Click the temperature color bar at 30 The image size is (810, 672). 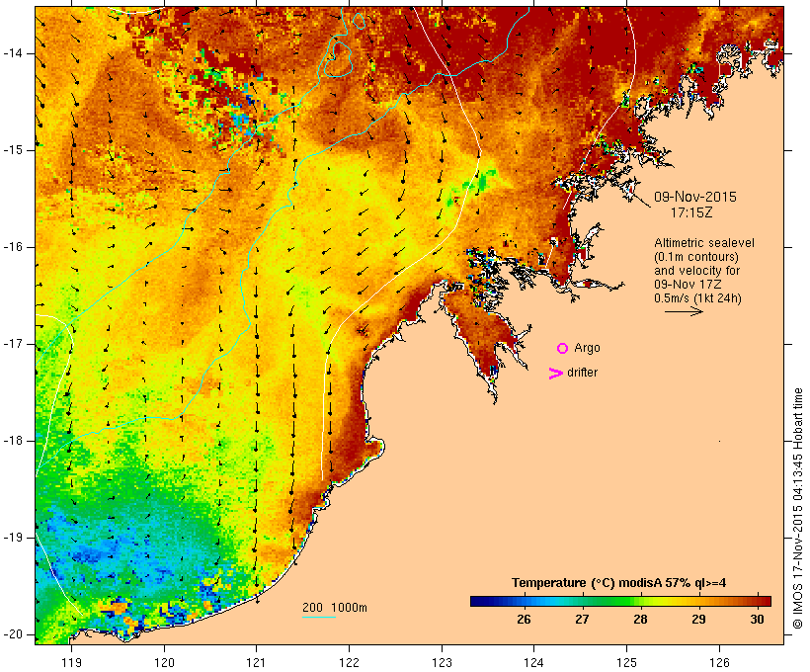pos(758,601)
